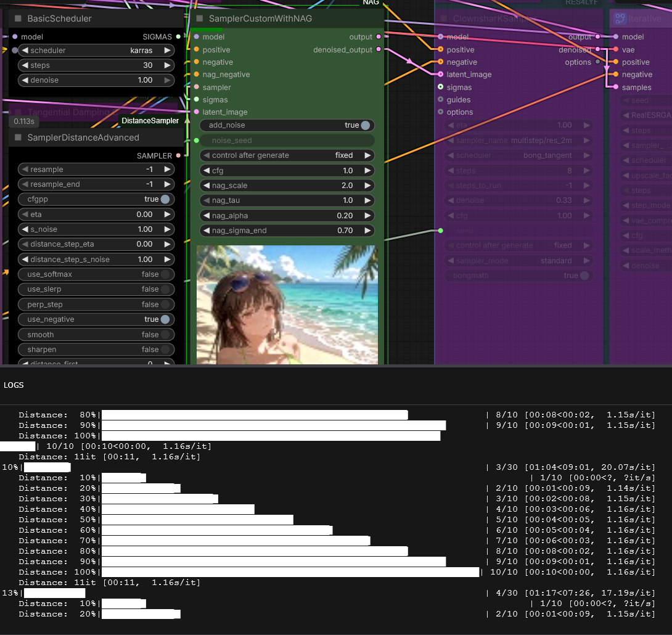The height and width of the screenshot is (635, 672).
Task: Decrease steps value with left arrow in BasicScheduler
Action: 25,65
